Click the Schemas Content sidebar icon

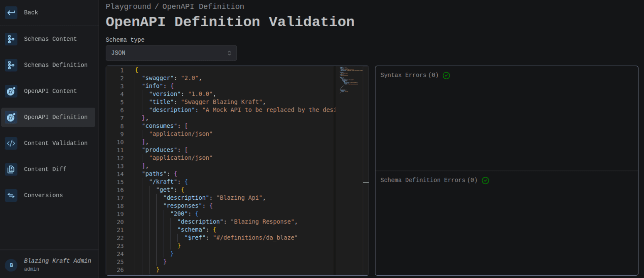pyautogui.click(x=11, y=39)
